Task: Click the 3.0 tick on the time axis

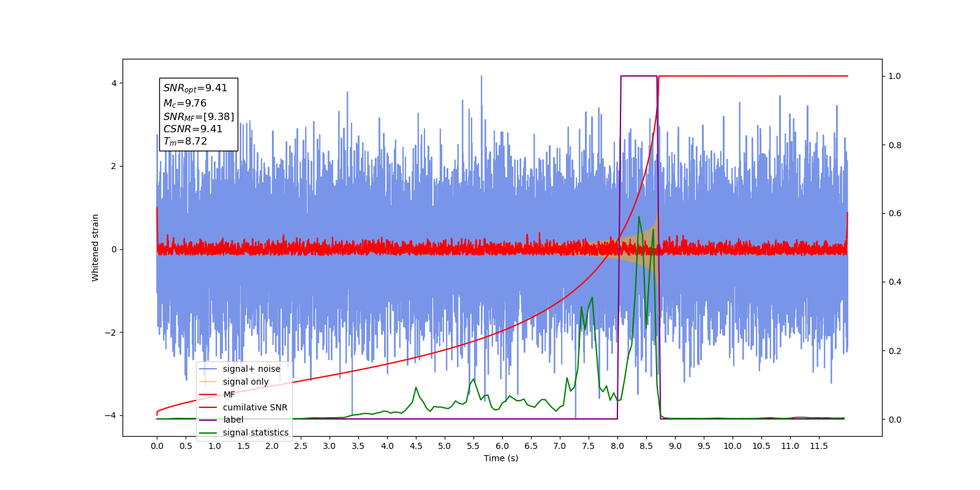Action: (x=330, y=446)
